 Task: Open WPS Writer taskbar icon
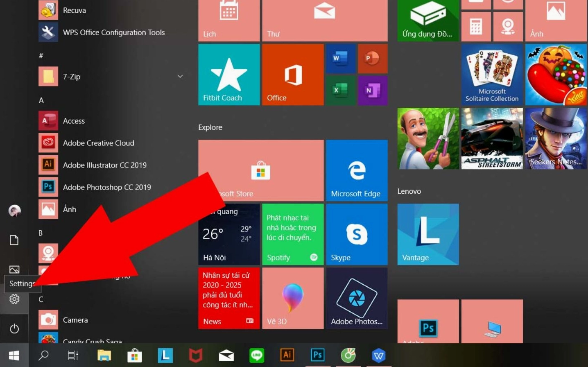click(x=379, y=356)
